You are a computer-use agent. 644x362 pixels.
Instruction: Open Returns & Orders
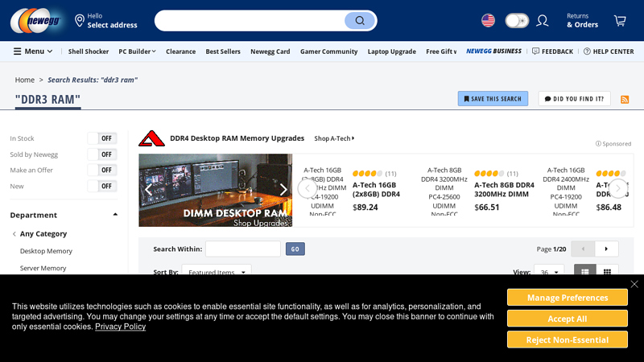point(582,21)
